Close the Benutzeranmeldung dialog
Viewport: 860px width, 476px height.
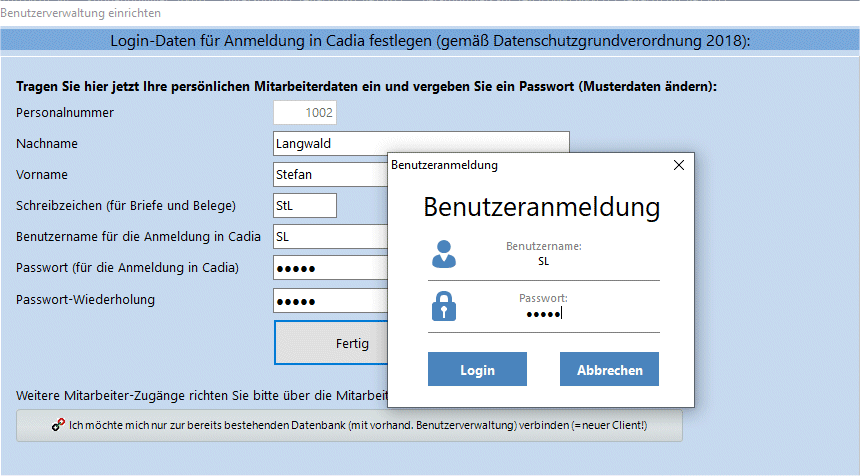coord(678,165)
